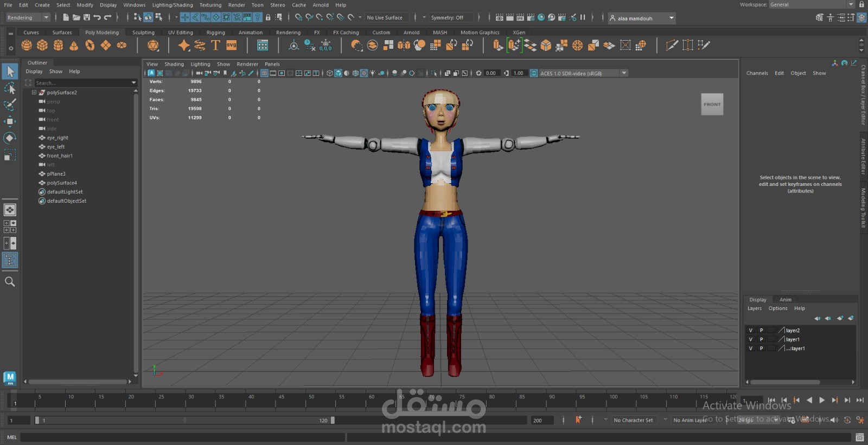Viewport: 868px width, 445px height.
Task: Toggle the selection lock padlock icon
Action: 268,18
